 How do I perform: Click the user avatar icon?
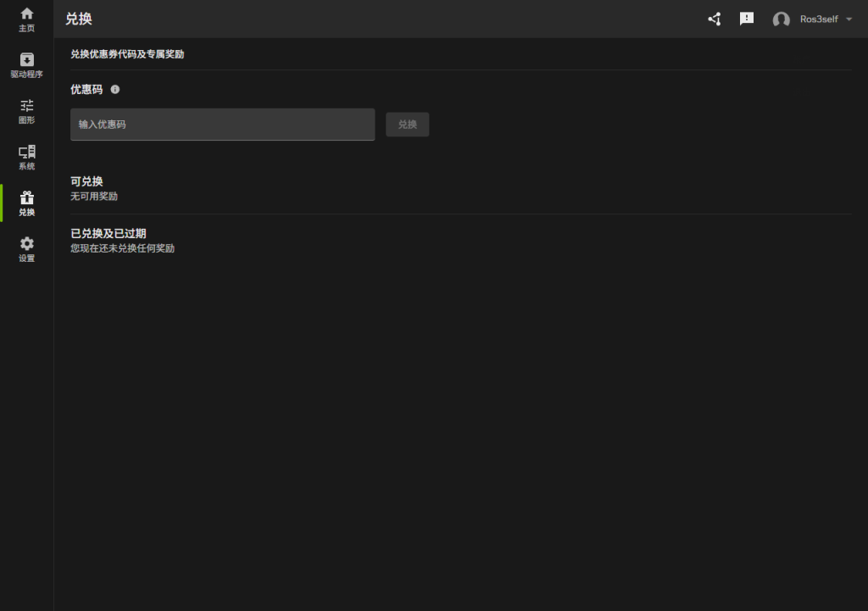click(781, 19)
